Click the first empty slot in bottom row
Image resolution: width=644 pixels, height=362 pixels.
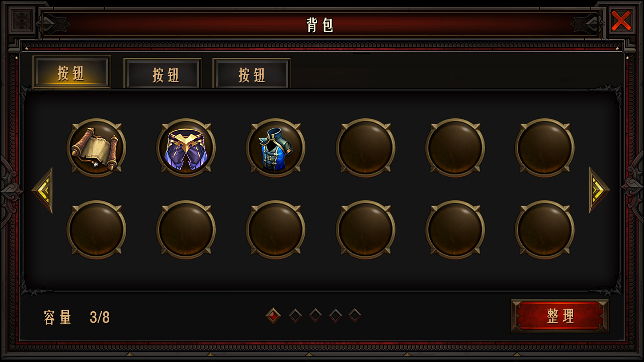[x=96, y=230]
